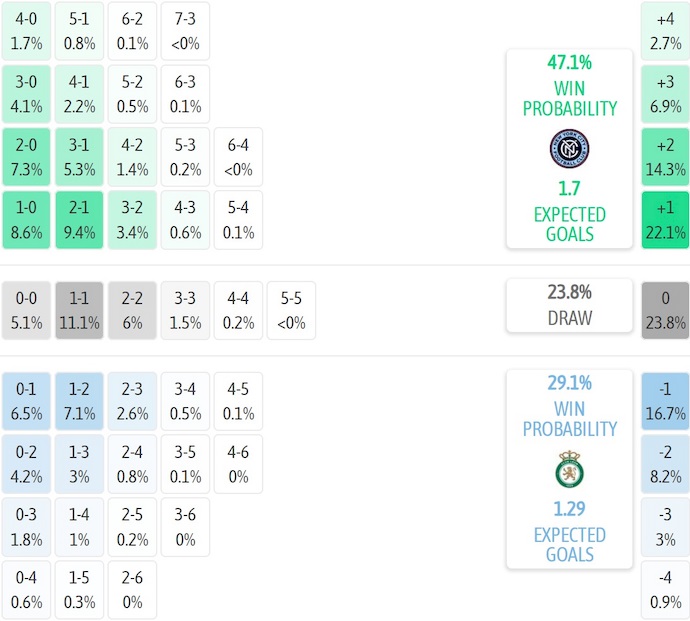Click the 1-0 score cell

[26, 220]
